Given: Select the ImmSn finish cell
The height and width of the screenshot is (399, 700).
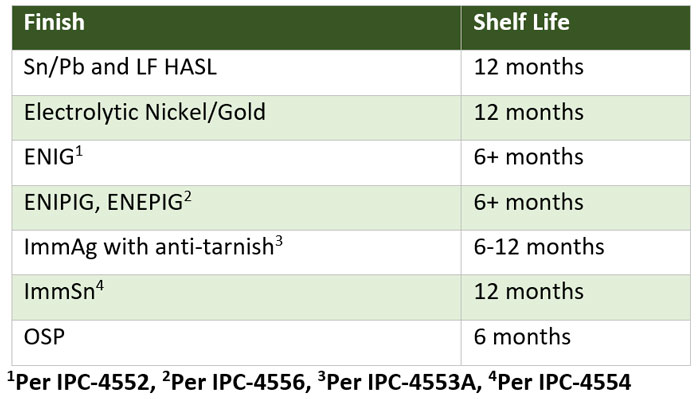Looking at the screenshot, I should click(x=236, y=297).
